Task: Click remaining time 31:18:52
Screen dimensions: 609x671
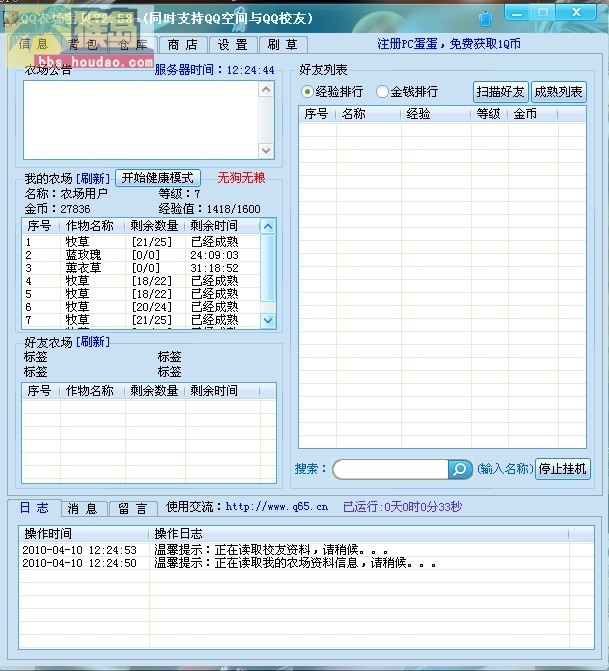Action: pos(214,268)
